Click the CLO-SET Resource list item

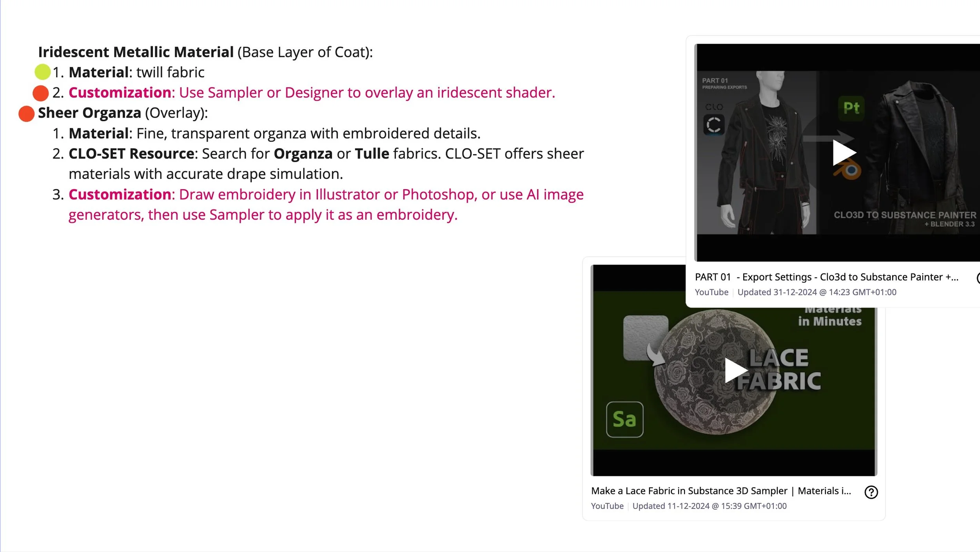[131, 154]
